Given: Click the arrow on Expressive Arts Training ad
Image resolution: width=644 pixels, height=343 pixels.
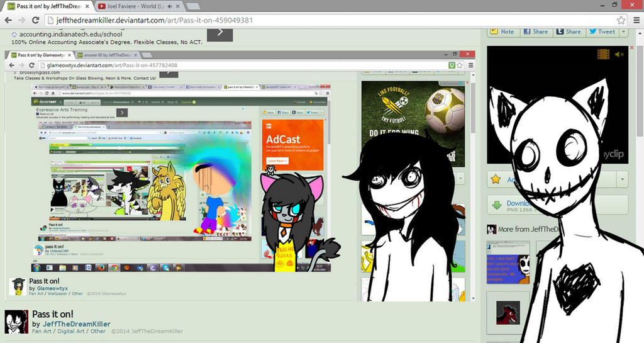Looking at the screenshot, I should point(122,113).
